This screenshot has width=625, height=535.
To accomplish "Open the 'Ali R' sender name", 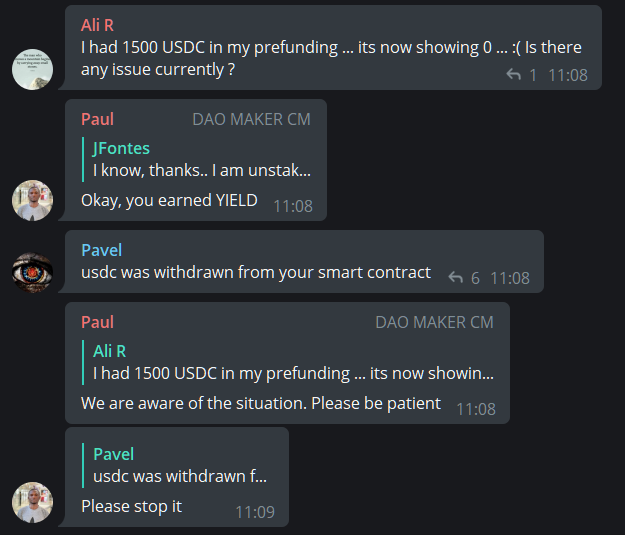I will (x=98, y=25).
